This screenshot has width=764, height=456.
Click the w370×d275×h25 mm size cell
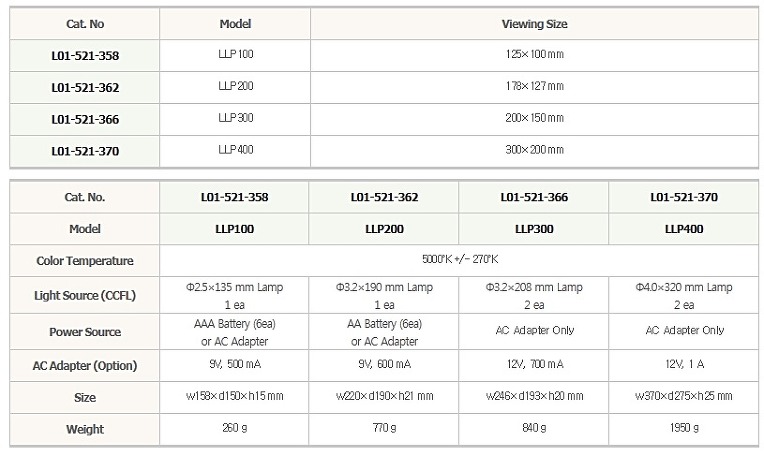pyautogui.click(x=684, y=396)
